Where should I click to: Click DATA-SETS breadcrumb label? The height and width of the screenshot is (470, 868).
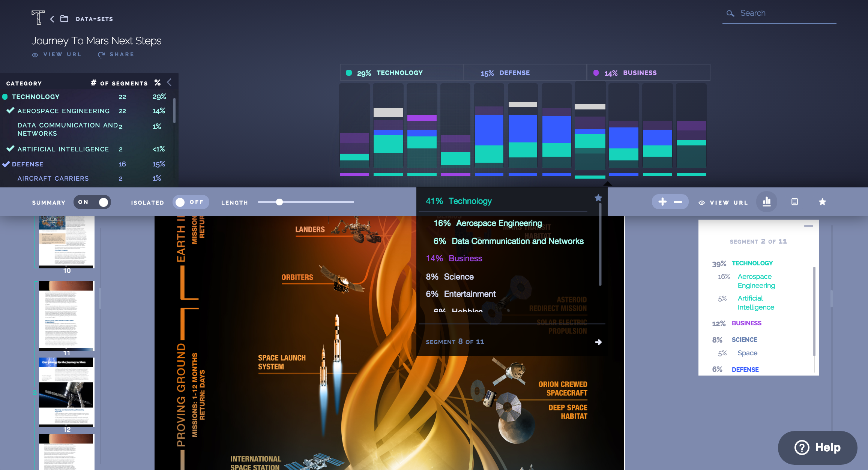coord(94,19)
